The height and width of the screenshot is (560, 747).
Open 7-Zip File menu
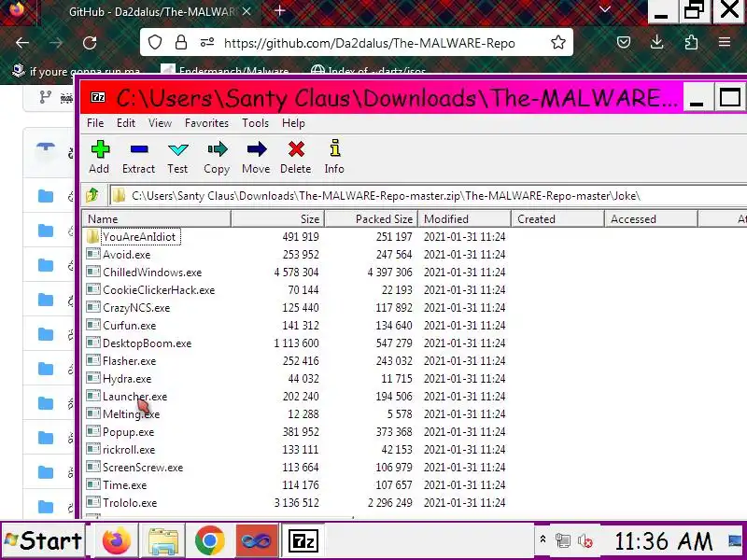[95, 123]
